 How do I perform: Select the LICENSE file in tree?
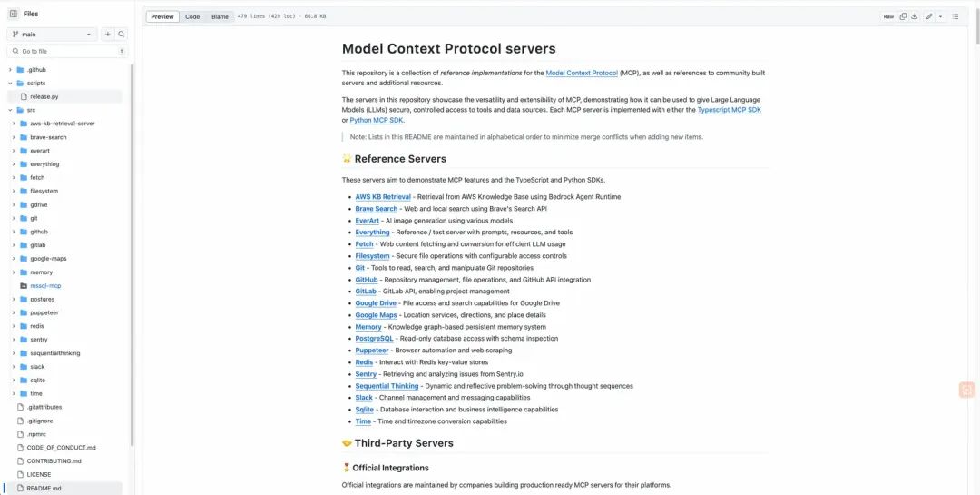point(39,474)
